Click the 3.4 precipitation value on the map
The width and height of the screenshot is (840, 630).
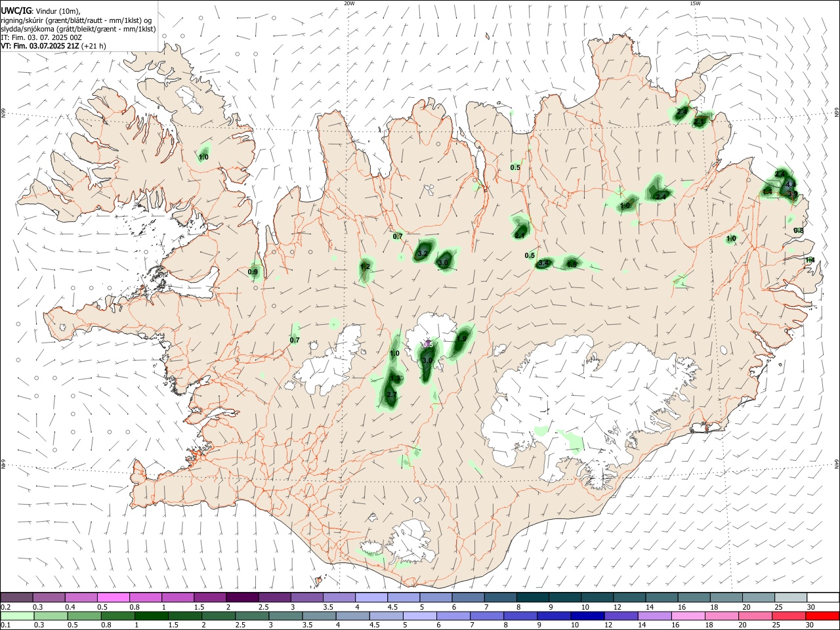point(543,264)
